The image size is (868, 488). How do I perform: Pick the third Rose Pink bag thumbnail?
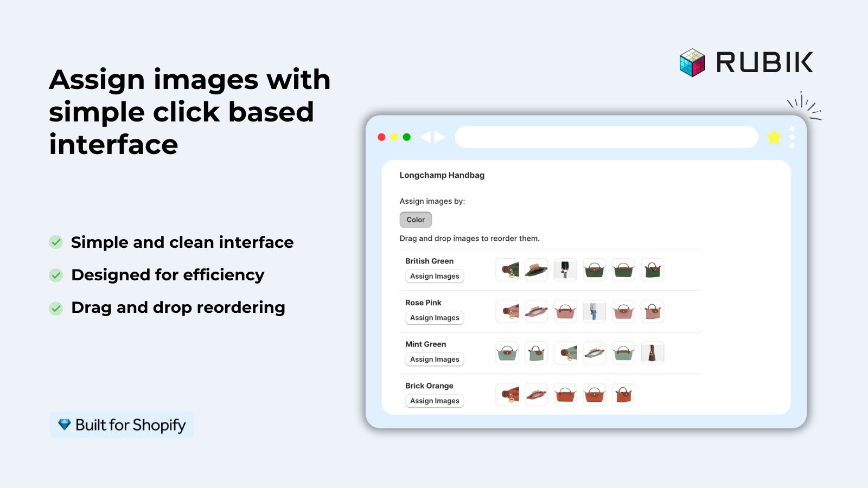(x=565, y=311)
